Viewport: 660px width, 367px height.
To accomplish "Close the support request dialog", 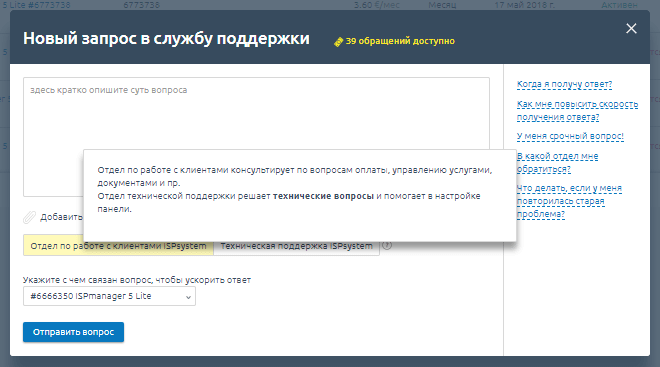I will coord(631,29).
